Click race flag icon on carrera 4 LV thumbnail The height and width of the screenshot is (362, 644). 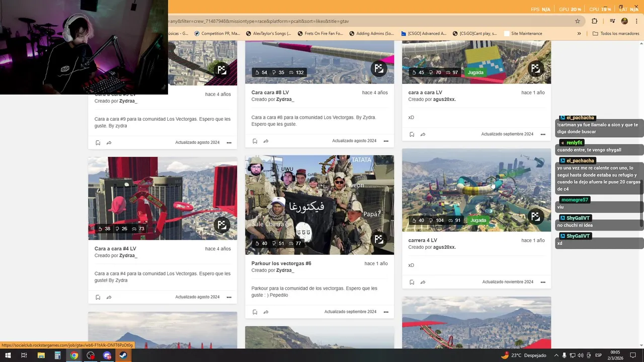[x=535, y=216]
